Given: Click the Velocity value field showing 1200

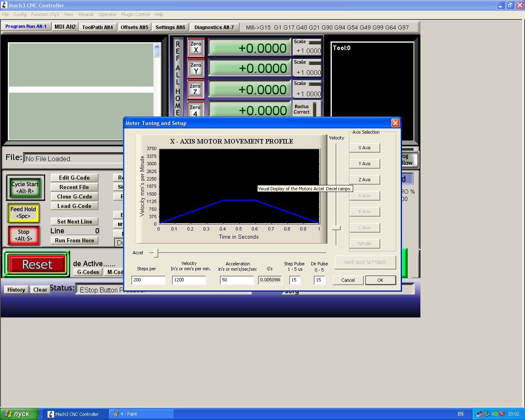Looking at the screenshot, I should tap(189, 280).
